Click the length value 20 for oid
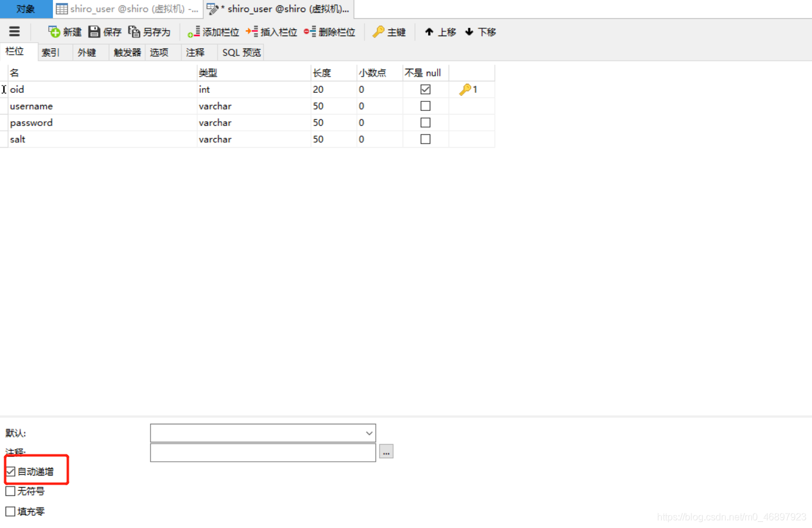The height and width of the screenshot is (528, 812). 333,89
